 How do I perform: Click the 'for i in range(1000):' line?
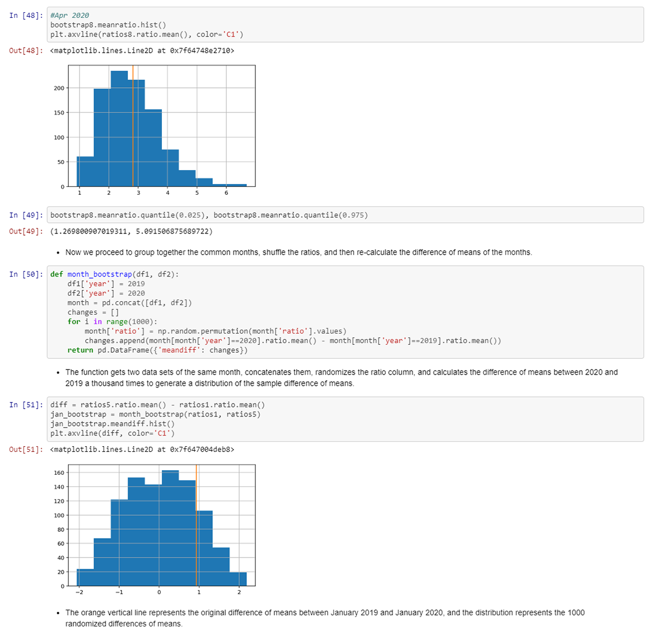pos(113,322)
